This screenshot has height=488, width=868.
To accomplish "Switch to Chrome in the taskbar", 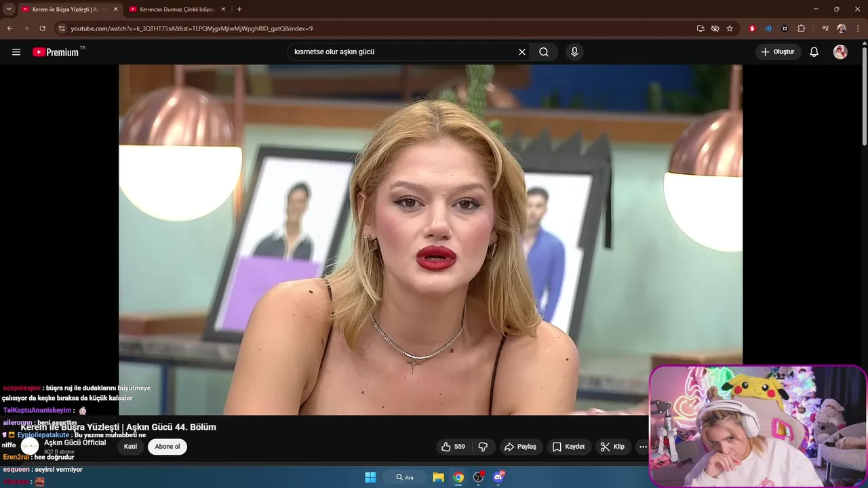I will (458, 477).
